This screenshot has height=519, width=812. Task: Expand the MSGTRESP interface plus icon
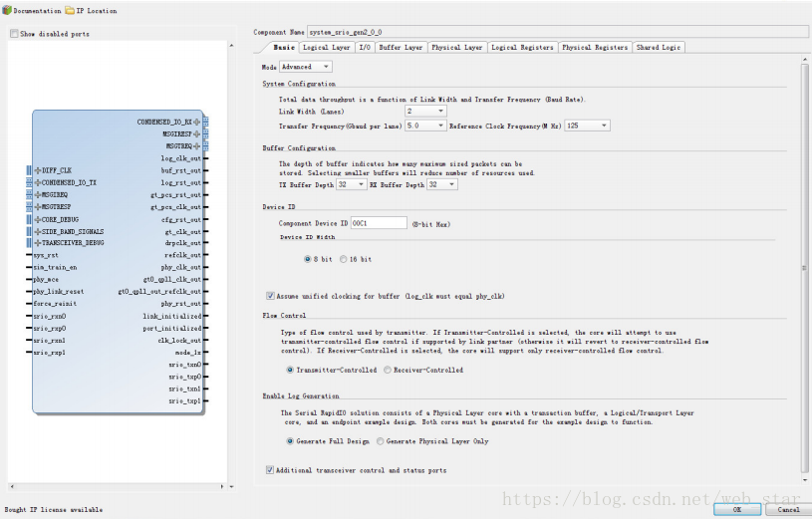click(x=38, y=206)
